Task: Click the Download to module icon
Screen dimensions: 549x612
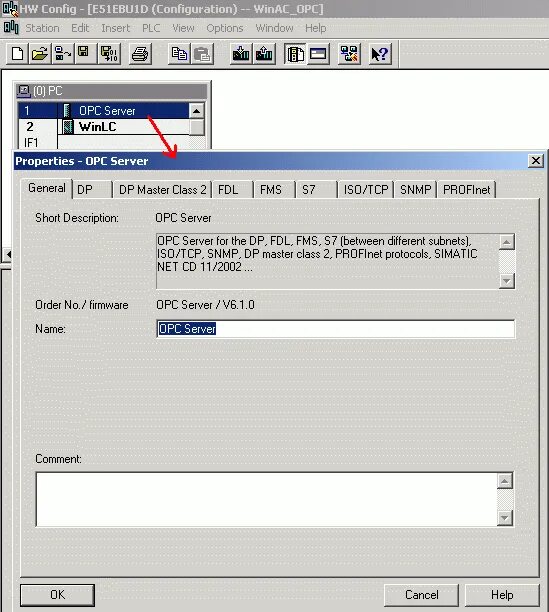Action: tap(241, 54)
